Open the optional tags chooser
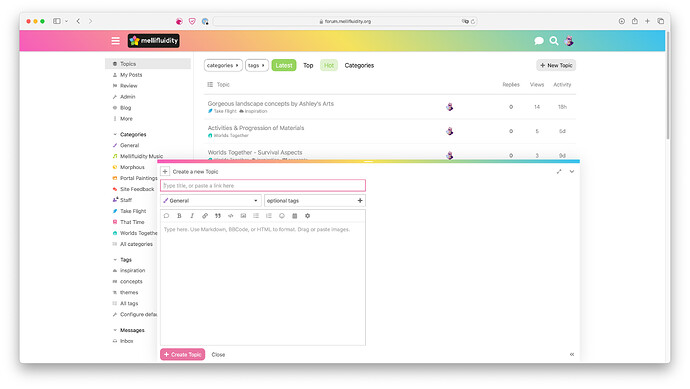This screenshot has height=389, width=690. pyautogui.click(x=315, y=201)
